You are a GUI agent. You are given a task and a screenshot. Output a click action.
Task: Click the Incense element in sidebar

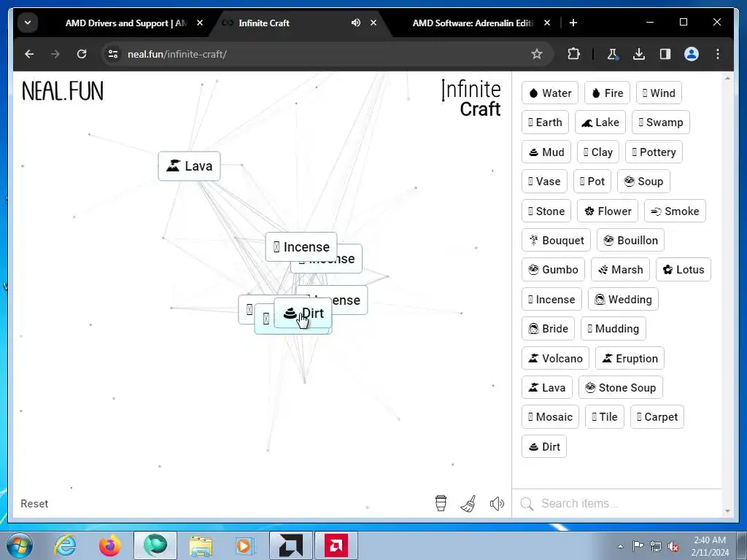pos(551,300)
